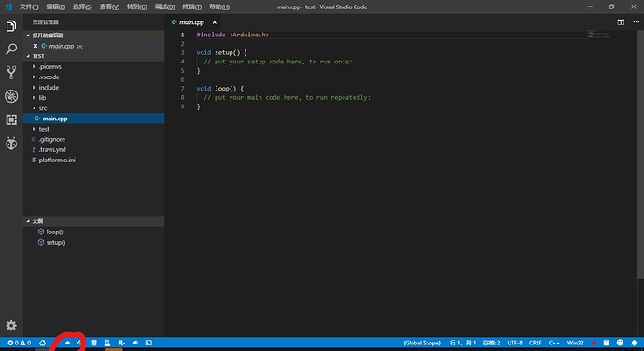Viewport: 644px width, 351px height.
Task: Click the smiley feedback icon
Action: pos(620,343)
